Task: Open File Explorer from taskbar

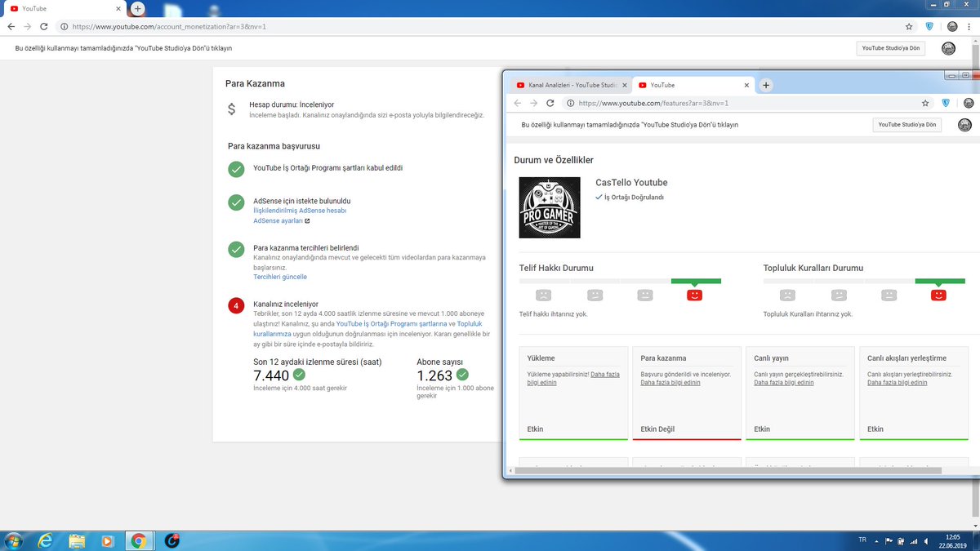Action: pos(77,540)
